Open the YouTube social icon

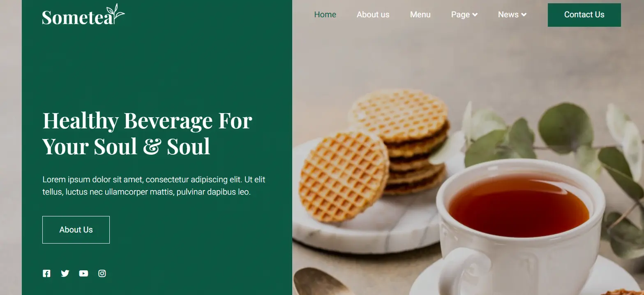(83, 273)
